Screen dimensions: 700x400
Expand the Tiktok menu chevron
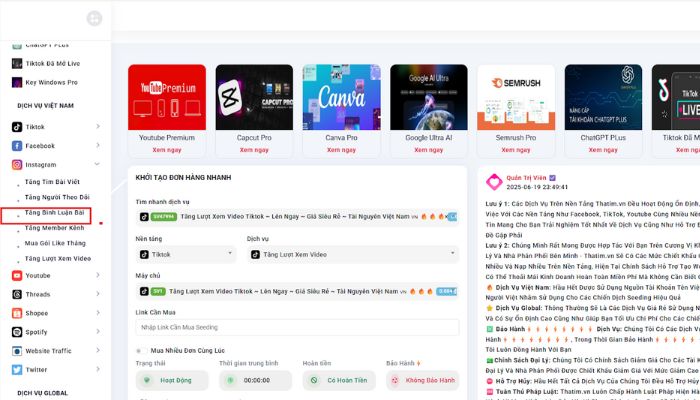pyautogui.click(x=98, y=126)
